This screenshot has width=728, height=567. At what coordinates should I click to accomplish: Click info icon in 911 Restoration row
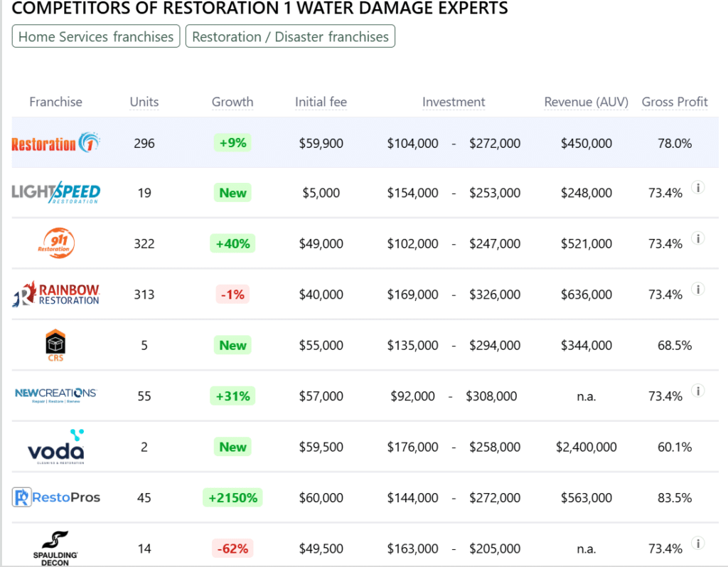click(698, 238)
